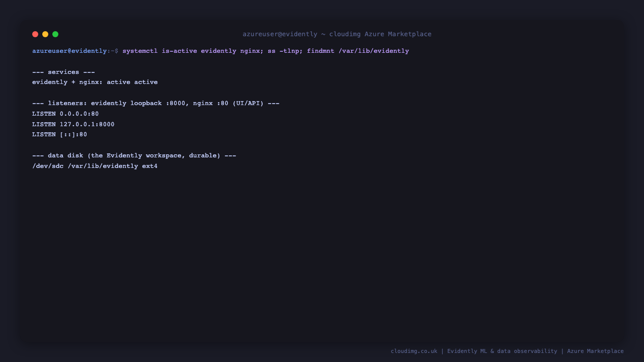Click the green maximize window dot

click(x=55, y=34)
